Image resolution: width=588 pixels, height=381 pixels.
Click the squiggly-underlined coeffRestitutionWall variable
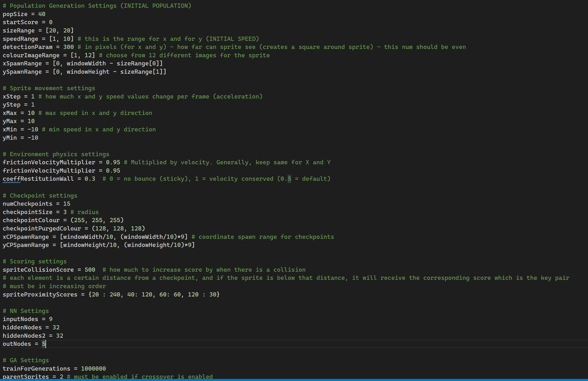pyautogui.click(x=38, y=179)
